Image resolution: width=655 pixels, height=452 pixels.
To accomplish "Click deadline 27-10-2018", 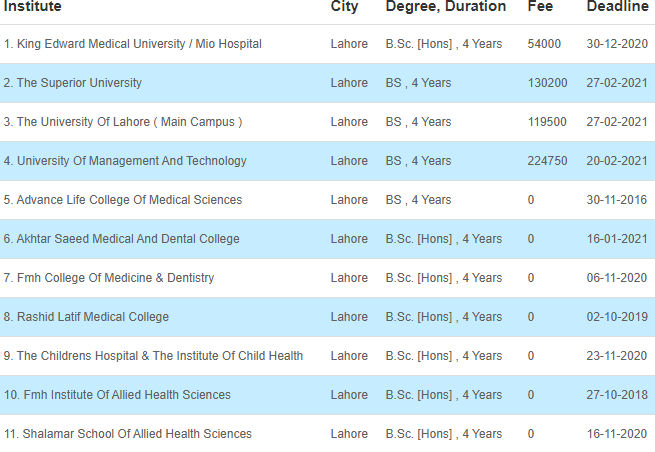I will tap(617, 395).
